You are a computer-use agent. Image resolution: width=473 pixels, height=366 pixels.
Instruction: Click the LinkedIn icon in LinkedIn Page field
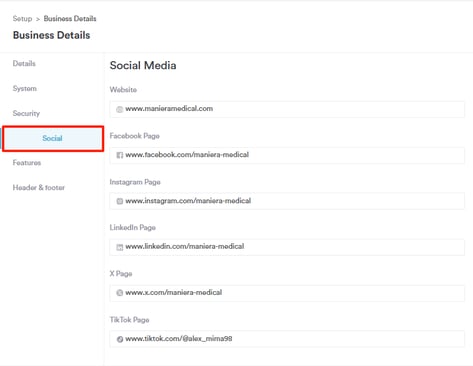(x=119, y=247)
